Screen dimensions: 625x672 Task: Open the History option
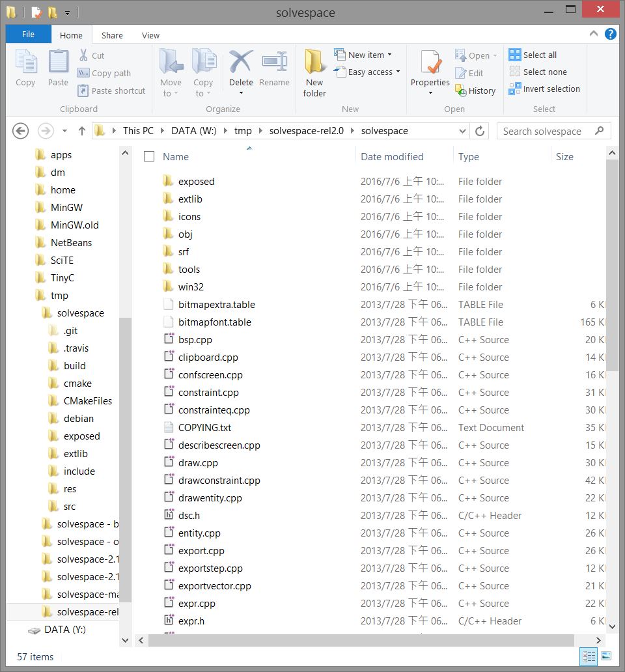[x=475, y=91]
